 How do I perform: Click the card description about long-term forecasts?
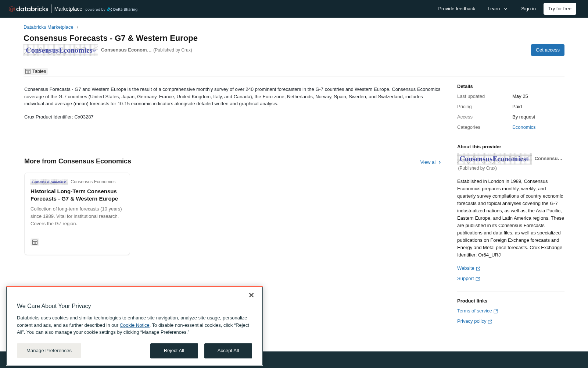76,216
